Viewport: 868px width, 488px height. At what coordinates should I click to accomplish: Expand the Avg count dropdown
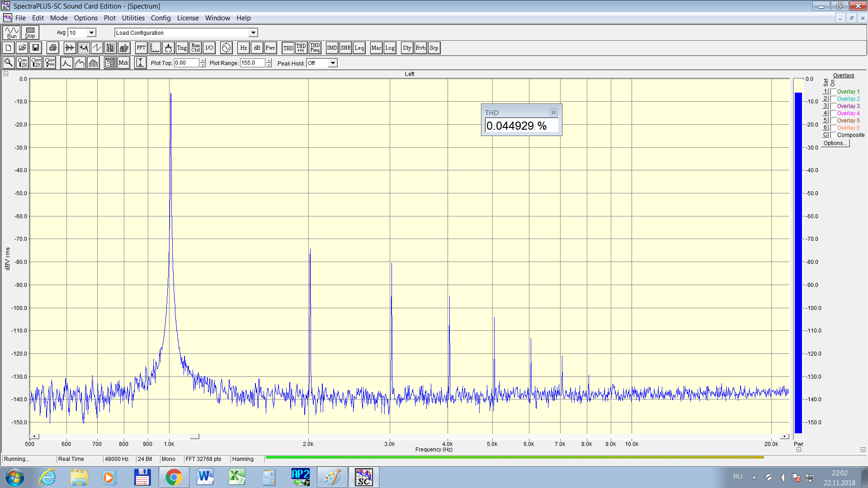91,33
